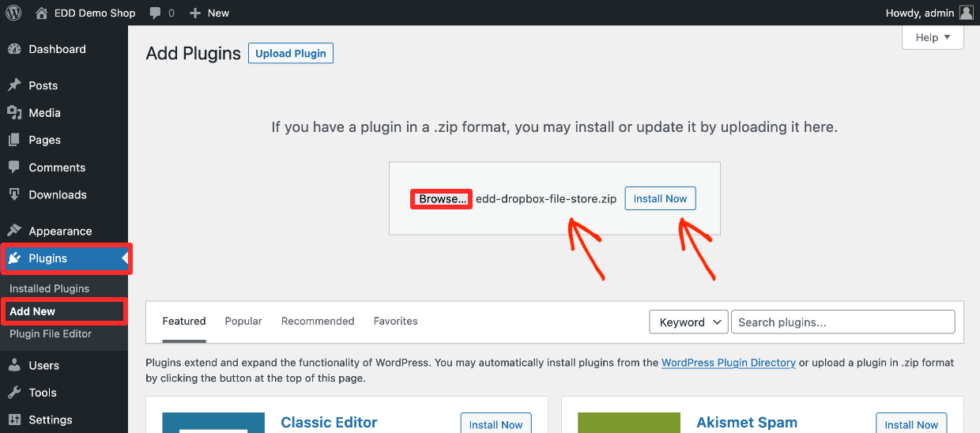The image size is (980, 433).
Task: Click the Comments icon in sidebar
Action: (x=14, y=168)
